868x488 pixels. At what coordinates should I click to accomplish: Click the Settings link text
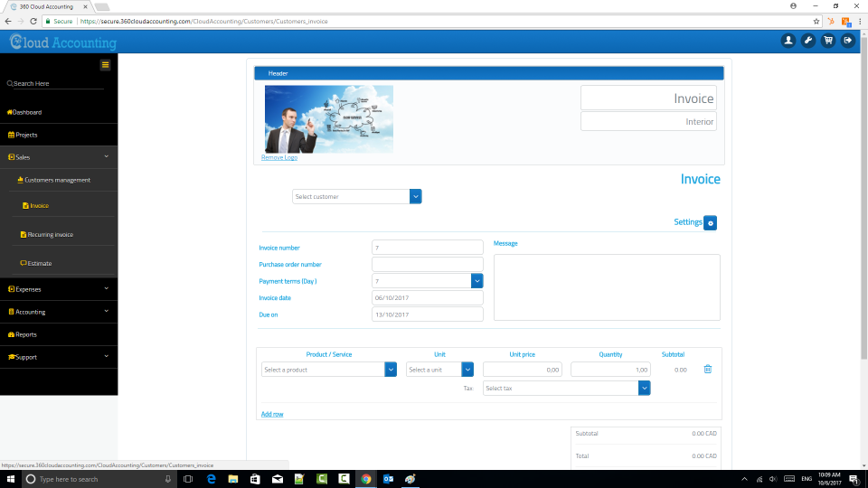687,222
